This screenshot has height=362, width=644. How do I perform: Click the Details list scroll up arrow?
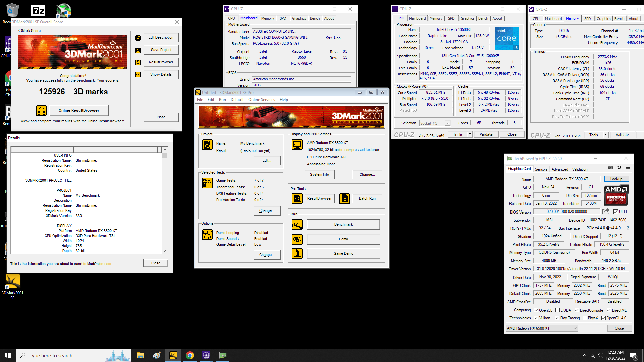(165, 150)
